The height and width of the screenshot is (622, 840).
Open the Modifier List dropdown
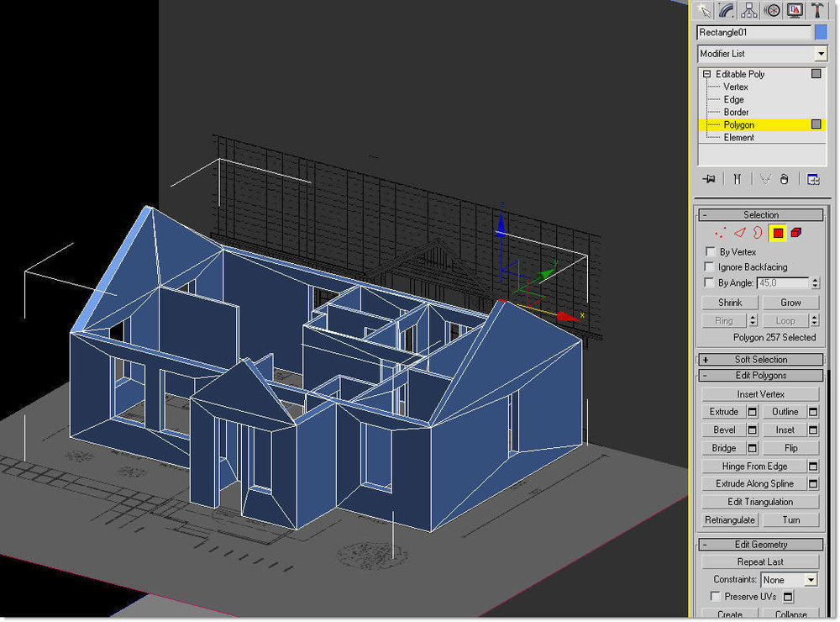(763, 54)
